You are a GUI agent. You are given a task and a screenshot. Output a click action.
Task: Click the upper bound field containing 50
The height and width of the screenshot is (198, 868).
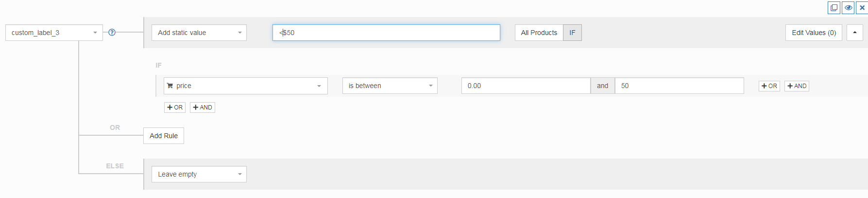click(679, 86)
